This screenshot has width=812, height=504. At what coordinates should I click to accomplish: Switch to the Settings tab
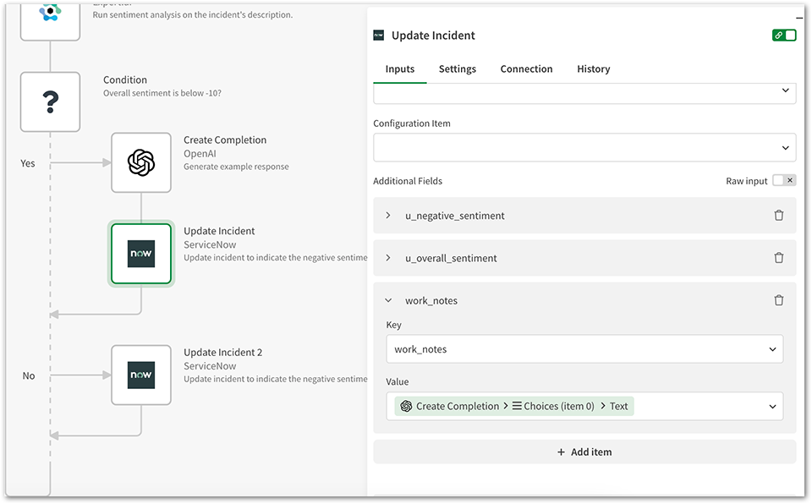coord(457,68)
